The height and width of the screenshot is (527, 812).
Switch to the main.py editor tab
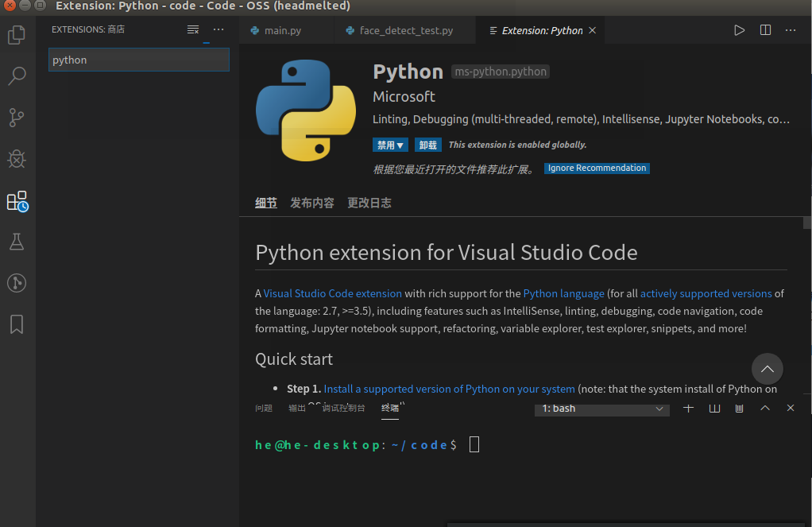(282, 31)
